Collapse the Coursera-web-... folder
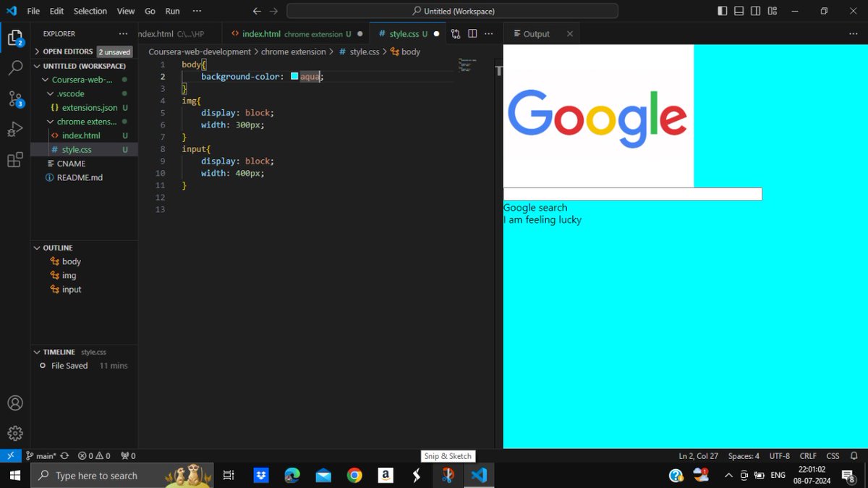Image resolution: width=868 pixels, height=488 pixels. (84, 80)
